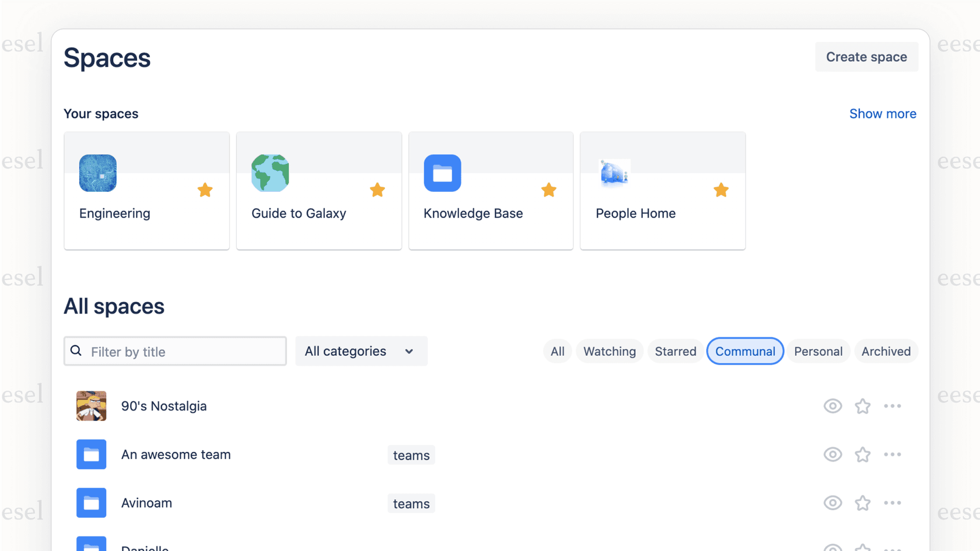Open Show more for your spaces

tap(883, 114)
